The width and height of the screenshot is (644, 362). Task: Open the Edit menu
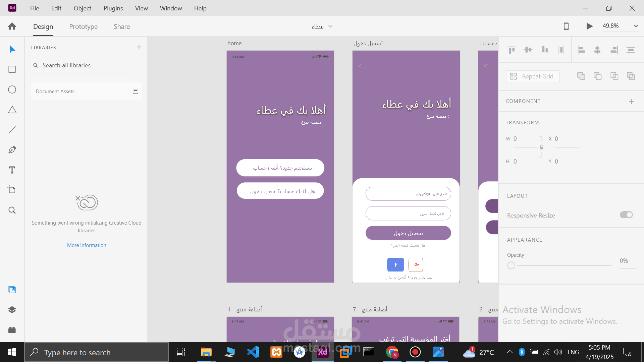click(x=56, y=8)
